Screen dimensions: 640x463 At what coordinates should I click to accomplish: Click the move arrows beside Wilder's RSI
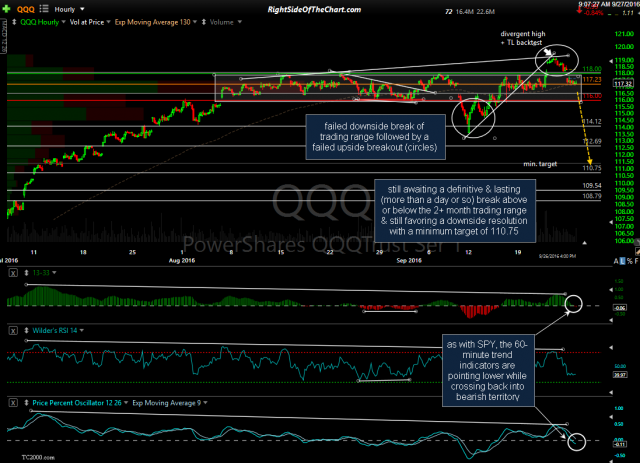27,331
